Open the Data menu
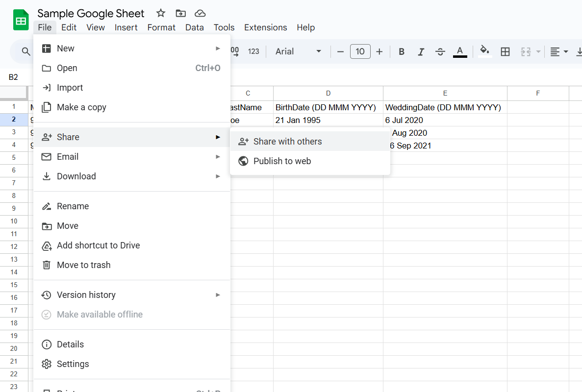This screenshot has height=392, width=582. [x=195, y=27]
